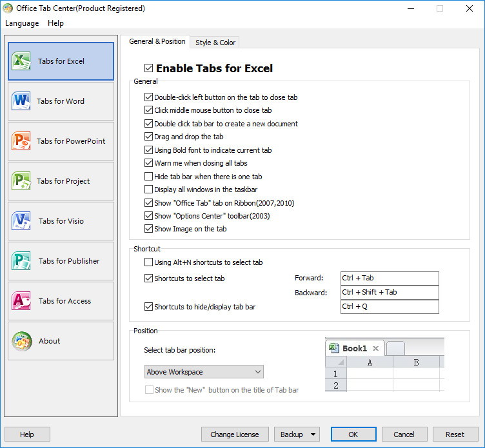Click the PowerPoint icon in sidebar
The height and width of the screenshot is (448, 485).
pyautogui.click(x=21, y=141)
